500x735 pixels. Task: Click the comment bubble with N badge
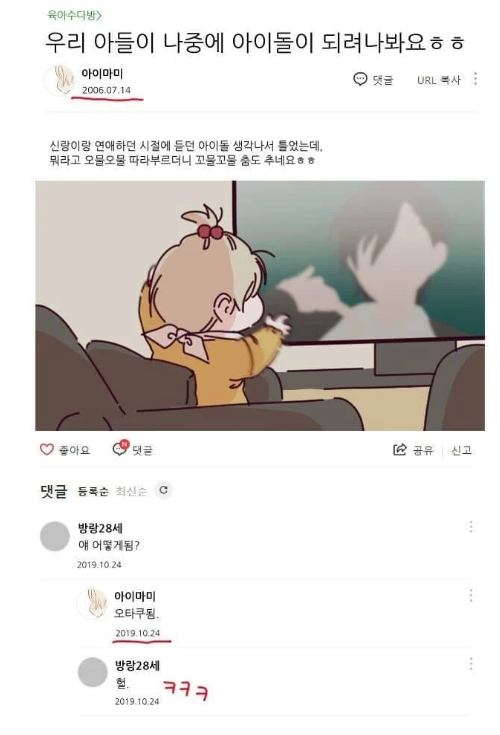click(x=120, y=448)
